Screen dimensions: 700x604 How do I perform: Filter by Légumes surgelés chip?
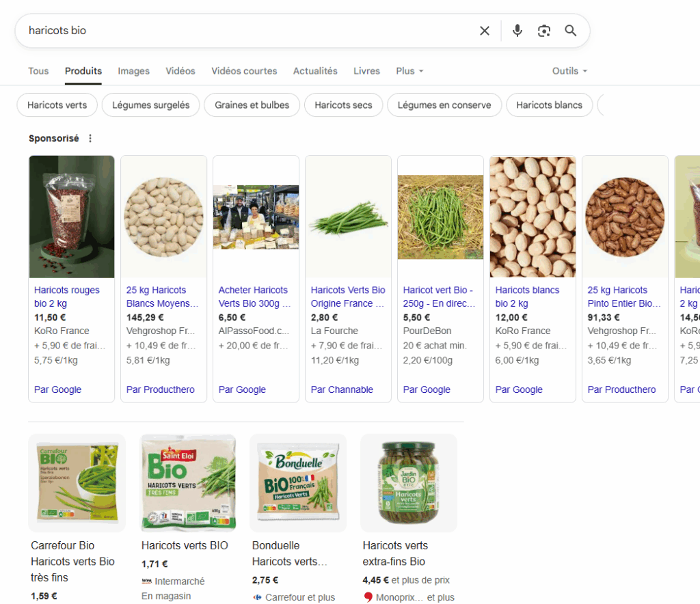pyautogui.click(x=150, y=105)
